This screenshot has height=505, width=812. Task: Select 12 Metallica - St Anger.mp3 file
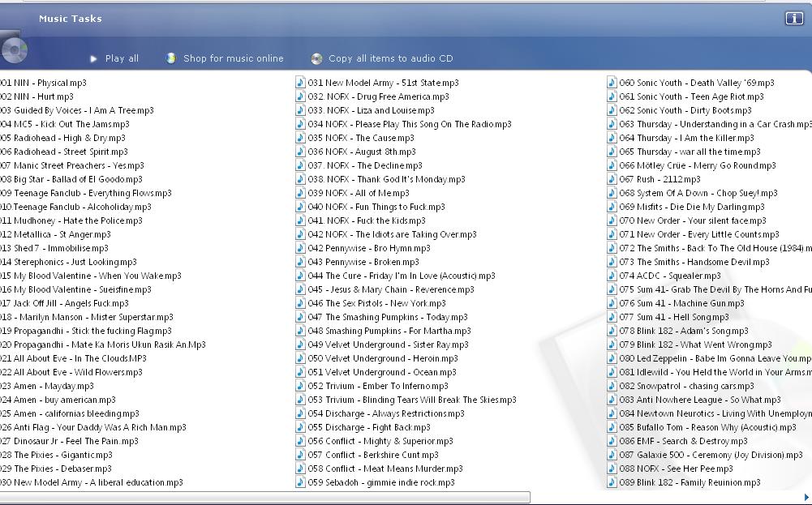(57, 234)
